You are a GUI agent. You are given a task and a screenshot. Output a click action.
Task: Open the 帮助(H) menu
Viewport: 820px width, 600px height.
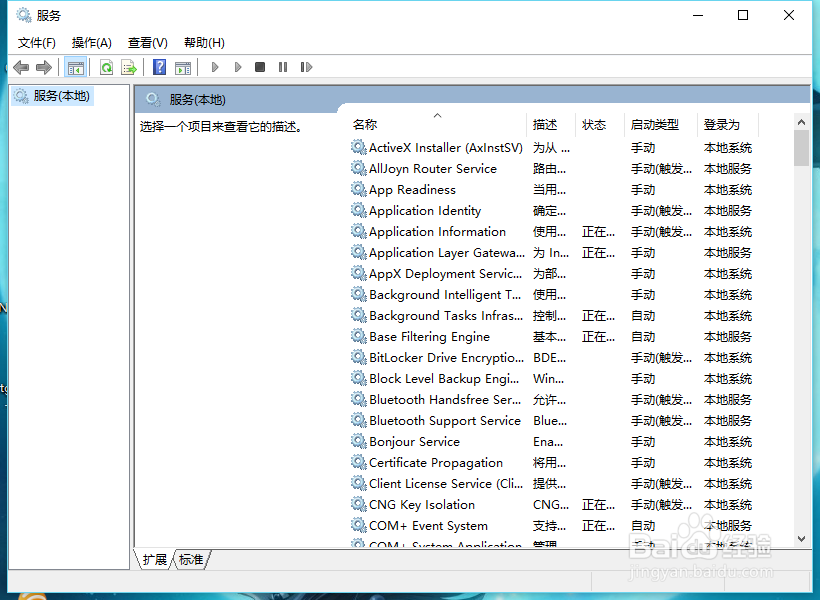[204, 42]
